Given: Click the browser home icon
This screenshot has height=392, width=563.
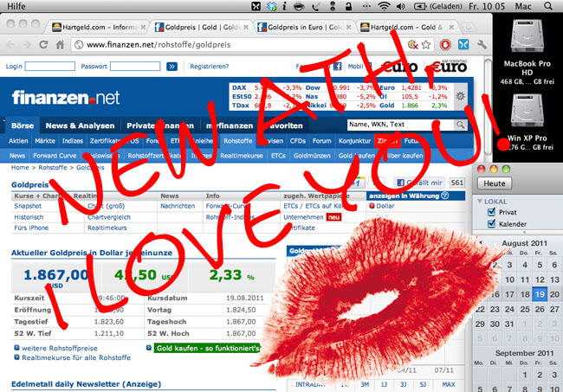Looking at the screenshot, I should coord(60,44).
